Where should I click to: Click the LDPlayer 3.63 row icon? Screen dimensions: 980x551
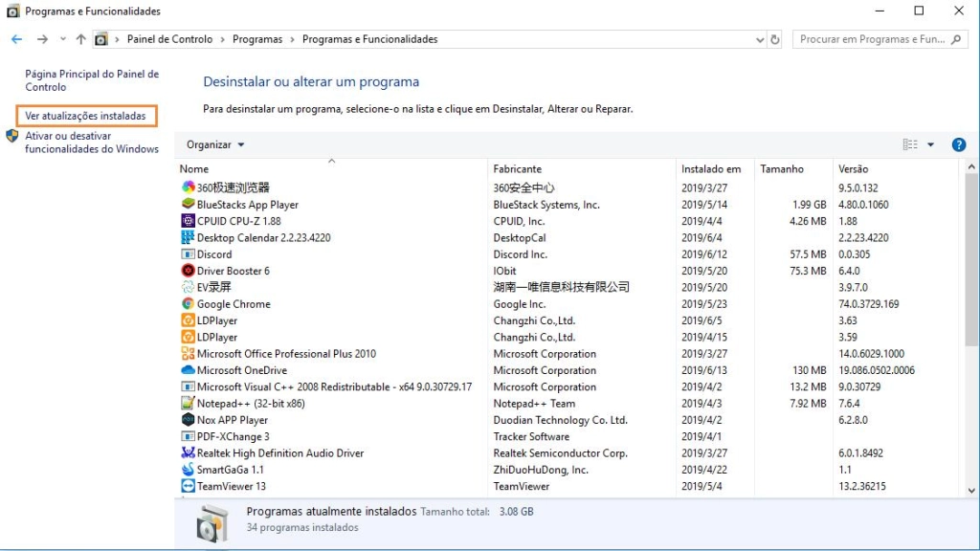(188, 320)
